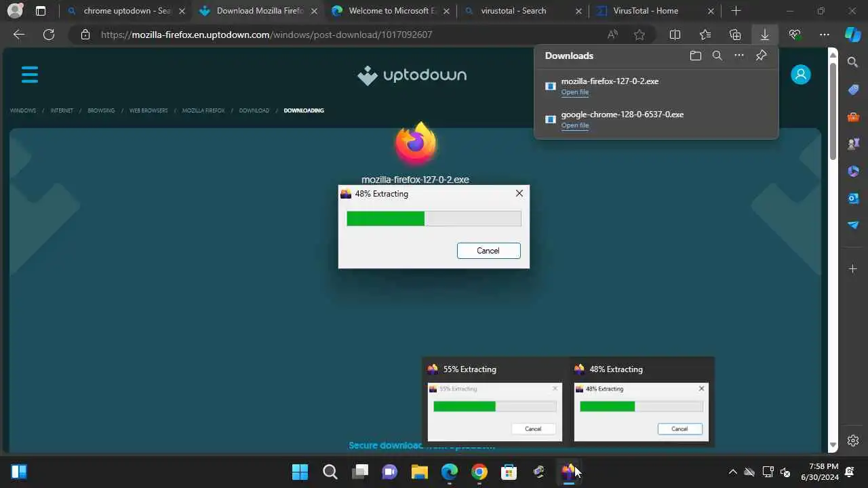Image resolution: width=868 pixels, height=488 pixels.
Task: Open Uptodown hamburger menu
Action: (x=30, y=75)
